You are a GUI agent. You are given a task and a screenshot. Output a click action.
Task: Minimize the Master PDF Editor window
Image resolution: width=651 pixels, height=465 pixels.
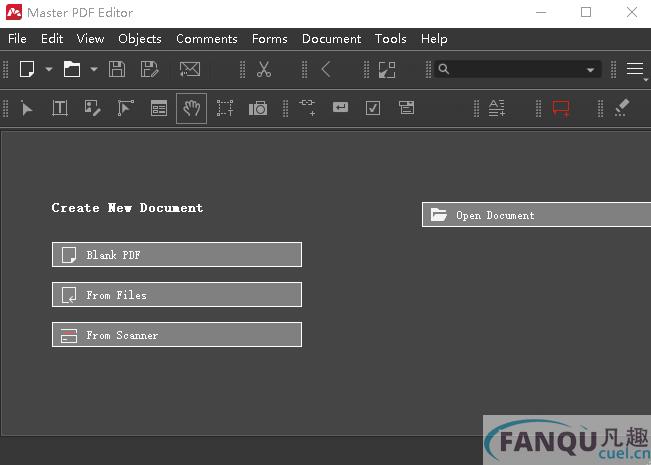541,12
